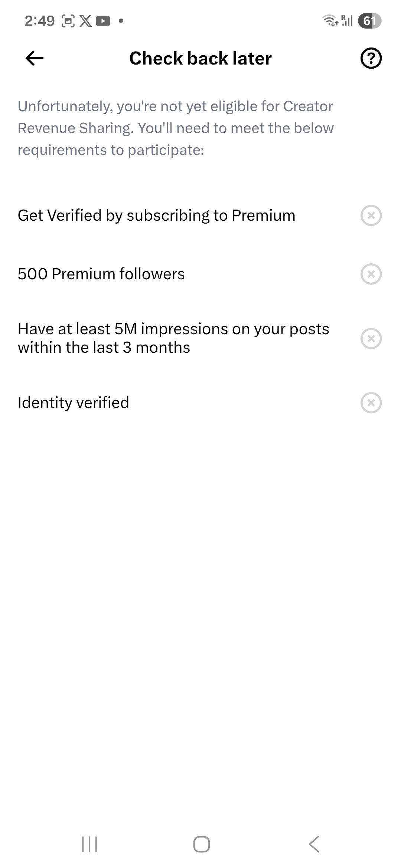Tap the status bar clock

40,21
